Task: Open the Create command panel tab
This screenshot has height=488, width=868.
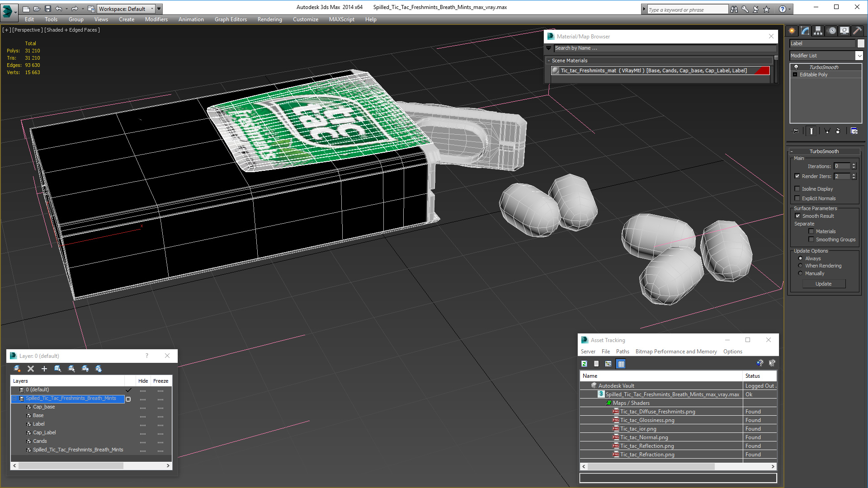Action: (x=792, y=31)
